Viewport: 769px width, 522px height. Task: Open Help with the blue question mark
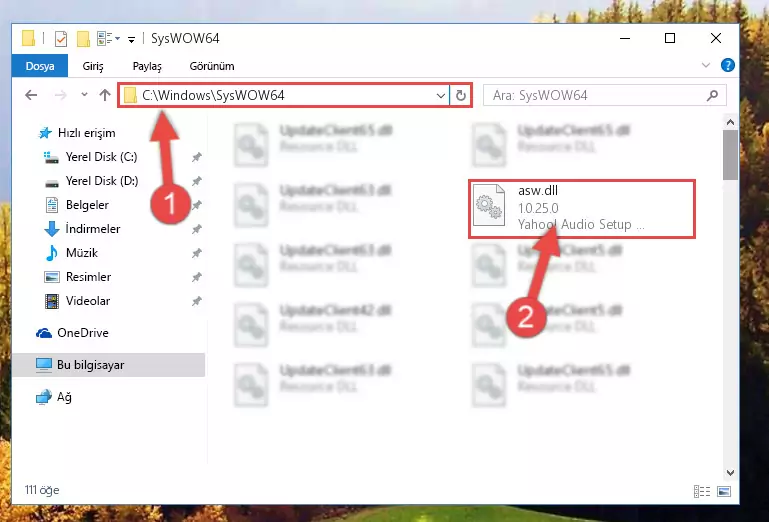pyautogui.click(x=728, y=65)
